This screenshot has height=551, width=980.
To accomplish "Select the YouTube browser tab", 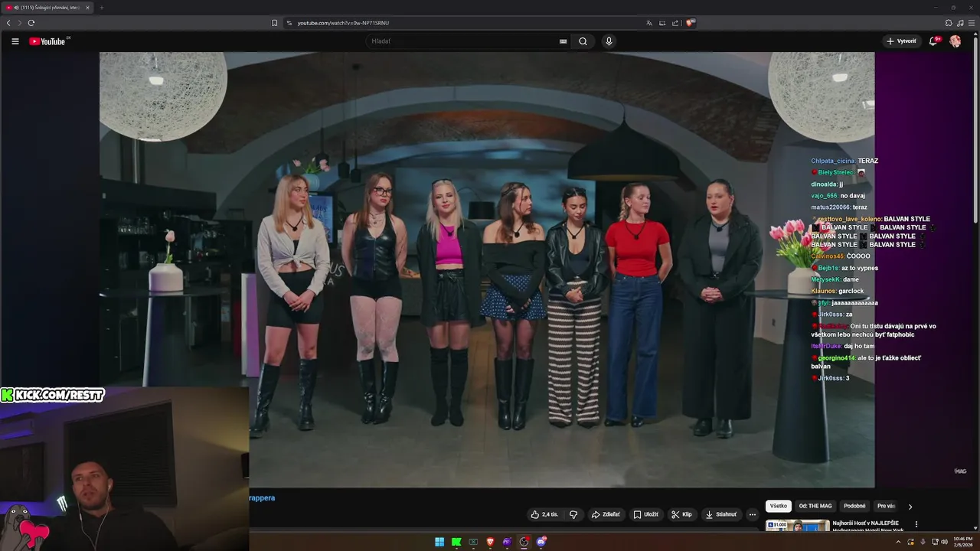I will tap(47, 8).
